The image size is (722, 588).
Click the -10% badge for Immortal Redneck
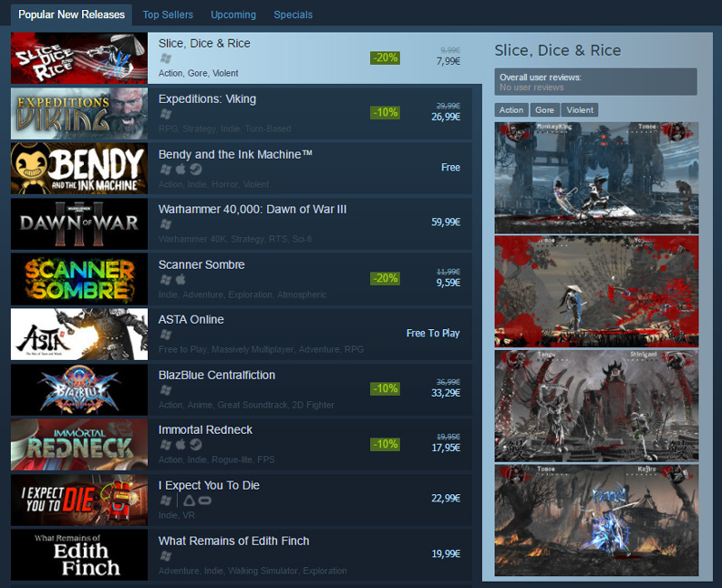tap(385, 445)
